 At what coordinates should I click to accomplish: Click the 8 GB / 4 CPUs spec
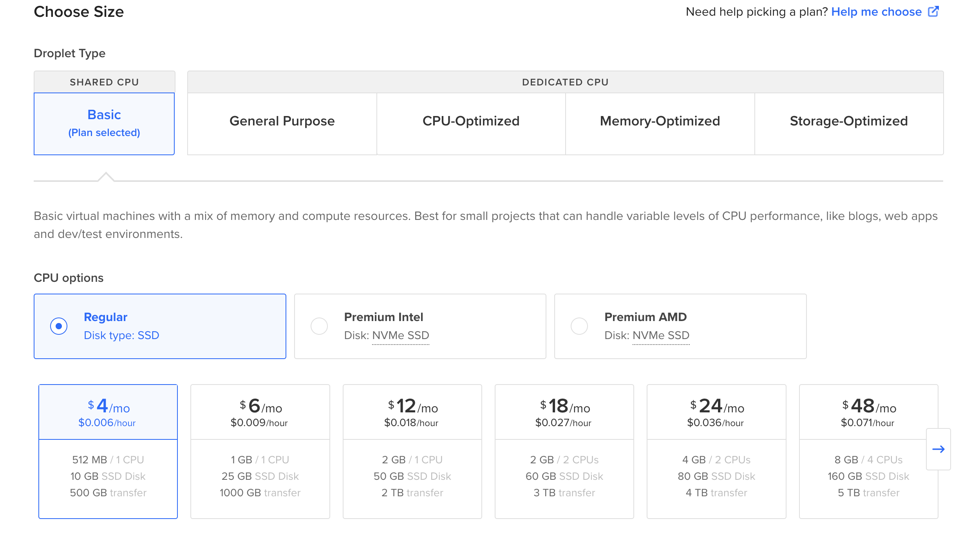[868, 460]
